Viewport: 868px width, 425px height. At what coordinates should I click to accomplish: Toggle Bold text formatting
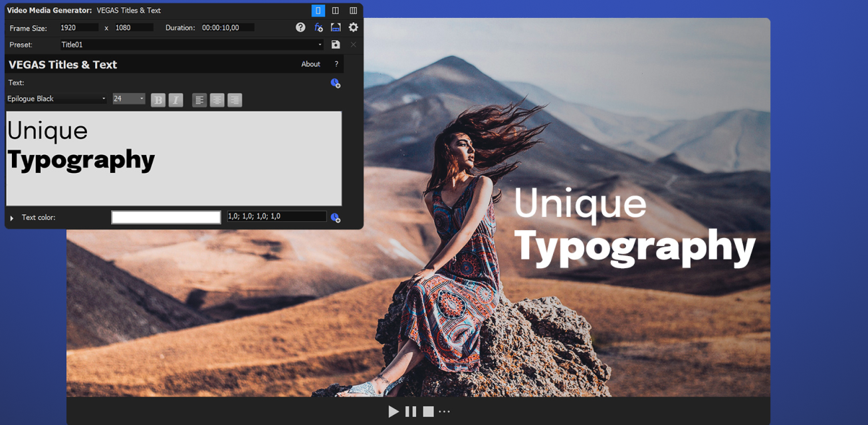tap(158, 100)
